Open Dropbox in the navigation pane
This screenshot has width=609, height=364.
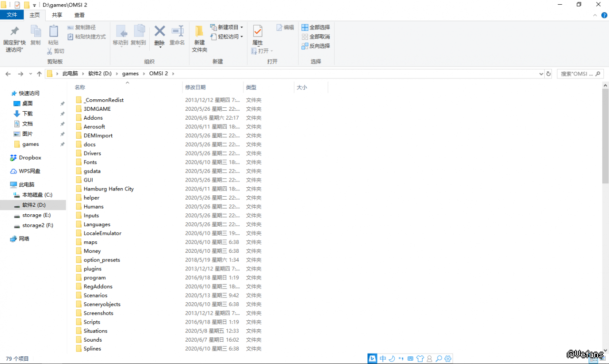tap(30, 158)
